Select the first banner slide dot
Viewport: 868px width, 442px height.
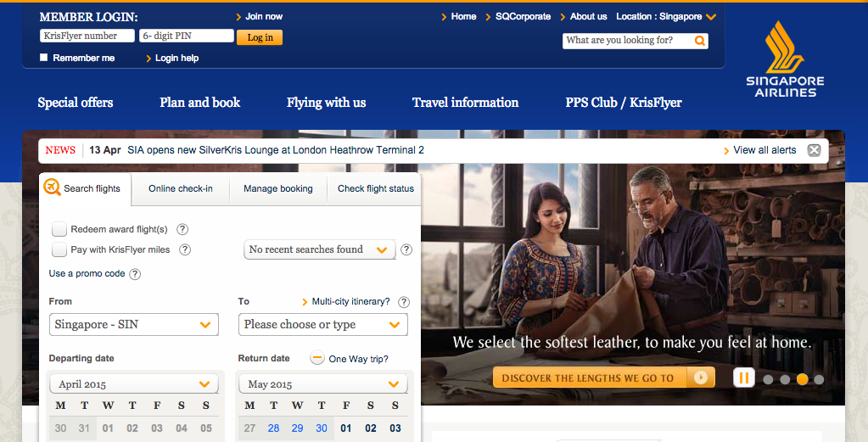[768, 379]
